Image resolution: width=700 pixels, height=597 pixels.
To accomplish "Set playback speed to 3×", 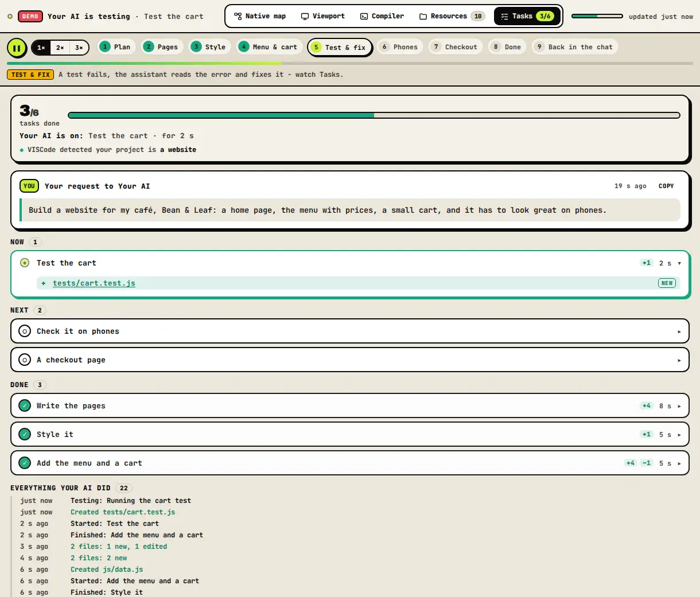I will [79, 48].
